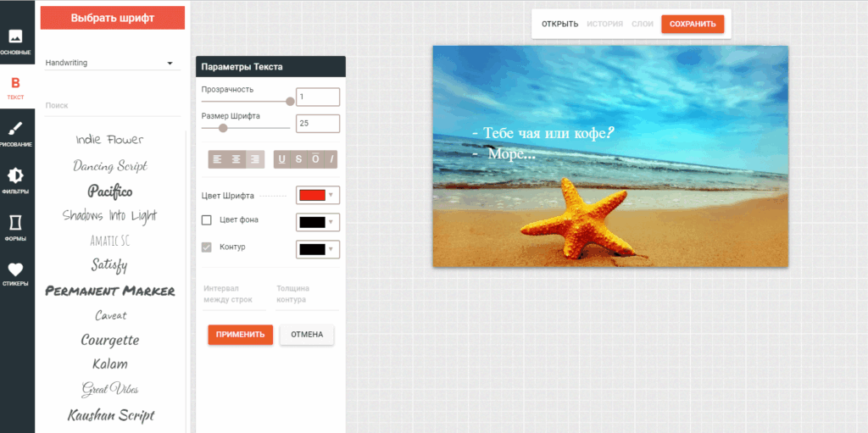
Task: Open the Контур outline color dropdown
Action: pyautogui.click(x=318, y=249)
